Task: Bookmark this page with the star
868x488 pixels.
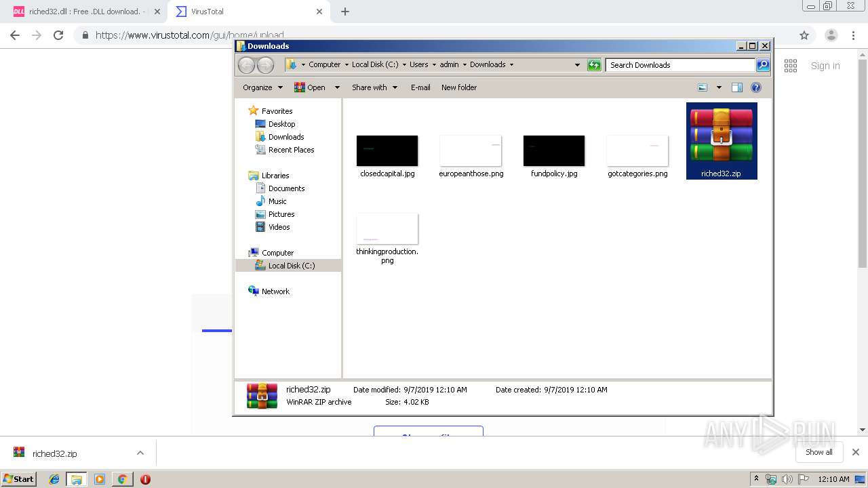Action: pyautogui.click(x=804, y=35)
